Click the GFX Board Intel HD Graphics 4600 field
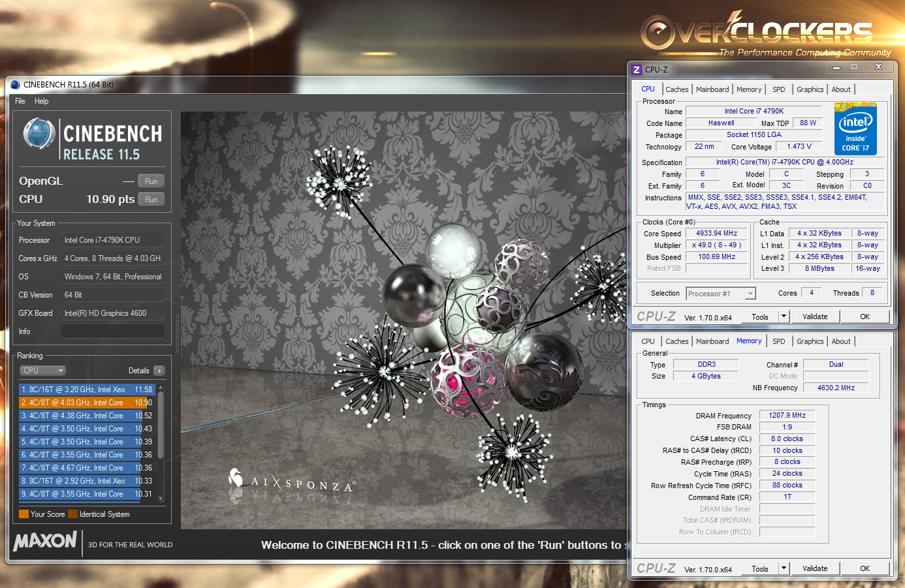Screen dimensions: 905x588 112,313
